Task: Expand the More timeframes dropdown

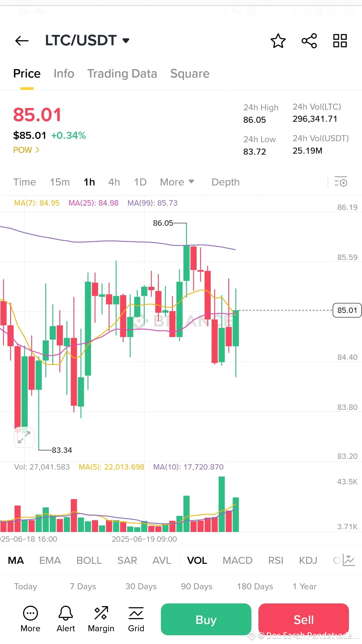Action: (x=177, y=182)
